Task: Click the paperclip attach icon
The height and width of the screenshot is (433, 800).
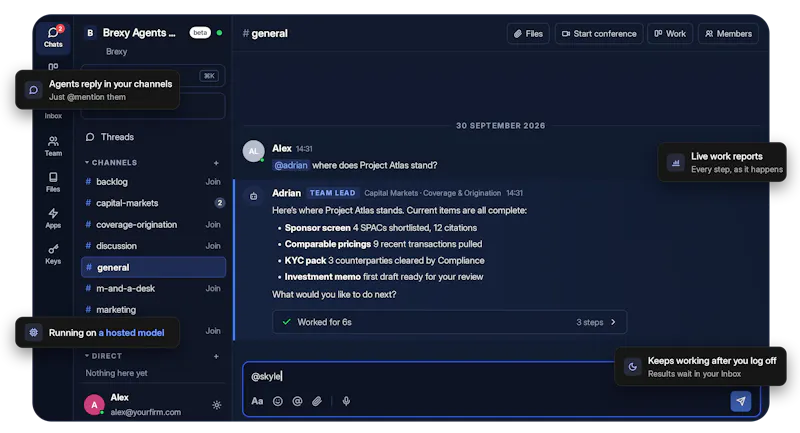Action: coord(317,401)
